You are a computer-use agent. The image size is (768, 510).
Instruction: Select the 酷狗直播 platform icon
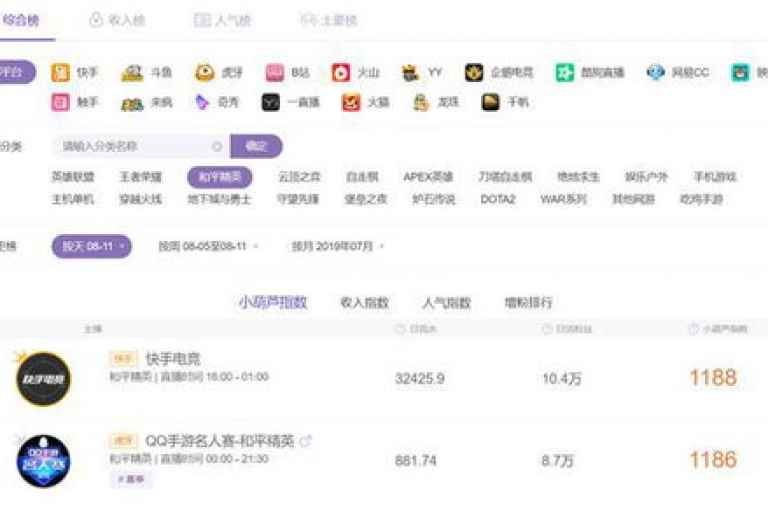[565, 73]
